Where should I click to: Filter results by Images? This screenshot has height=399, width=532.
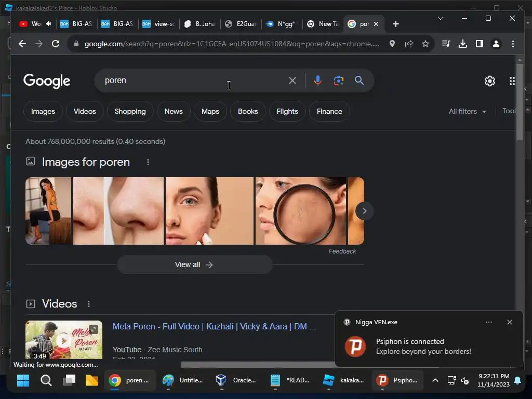[43, 111]
